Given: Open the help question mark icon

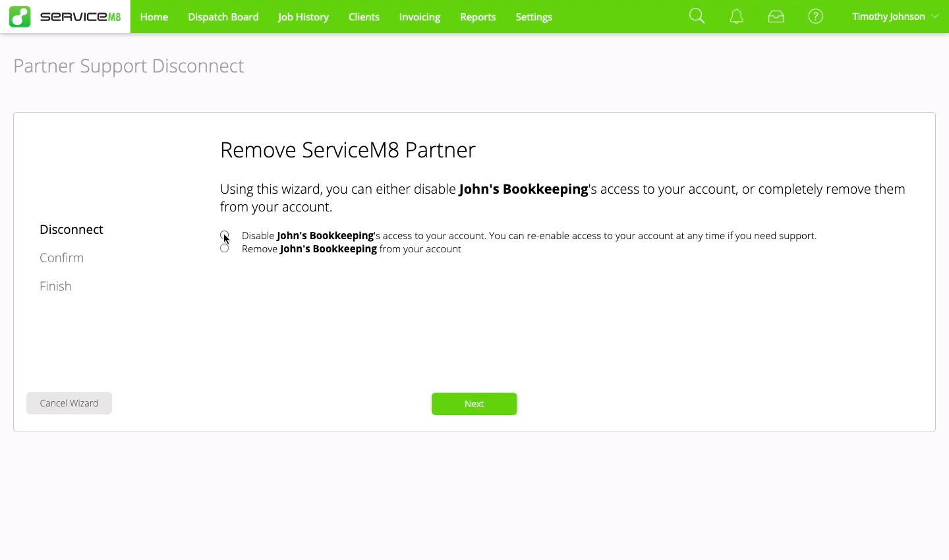Looking at the screenshot, I should pyautogui.click(x=815, y=16).
